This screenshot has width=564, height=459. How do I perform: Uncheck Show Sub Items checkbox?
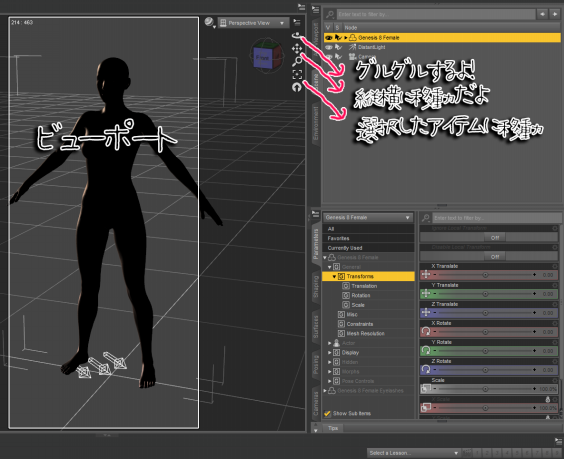[327, 413]
